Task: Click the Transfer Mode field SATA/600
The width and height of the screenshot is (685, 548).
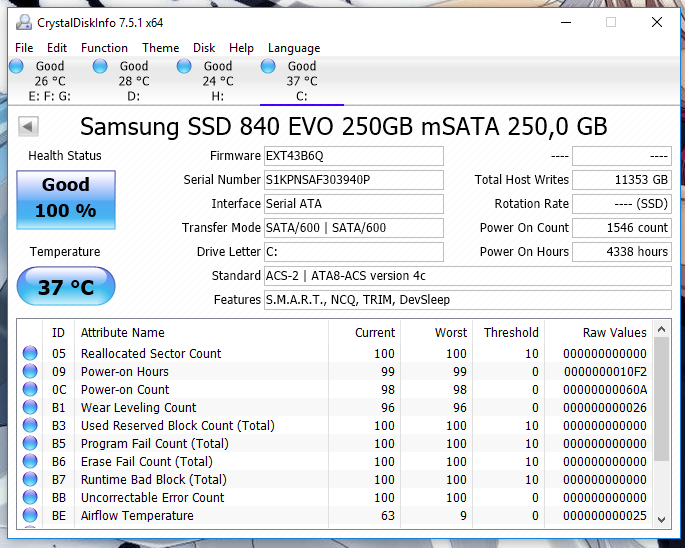Action: pyautogui.click(x=354, y=228)
